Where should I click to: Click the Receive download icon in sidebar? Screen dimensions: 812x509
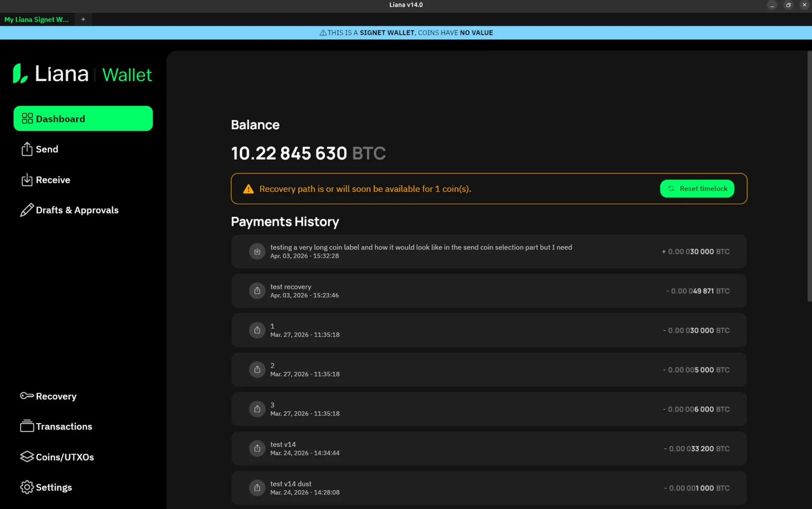point(27,180)
